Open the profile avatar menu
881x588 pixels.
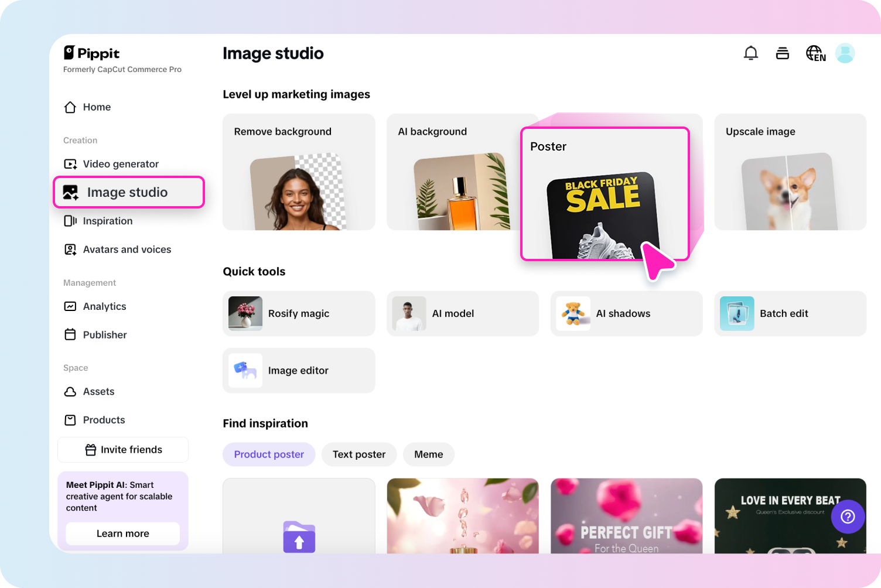(845, 53)
